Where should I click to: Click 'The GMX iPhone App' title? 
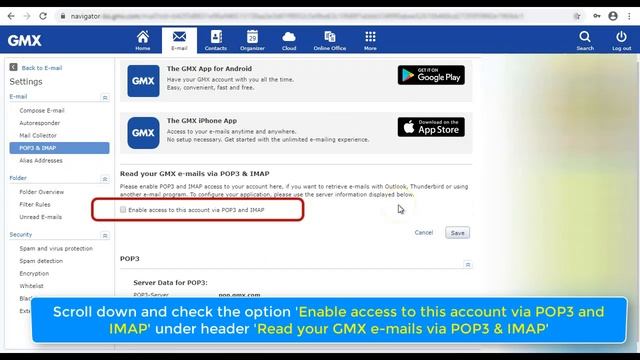pos(202,121)
